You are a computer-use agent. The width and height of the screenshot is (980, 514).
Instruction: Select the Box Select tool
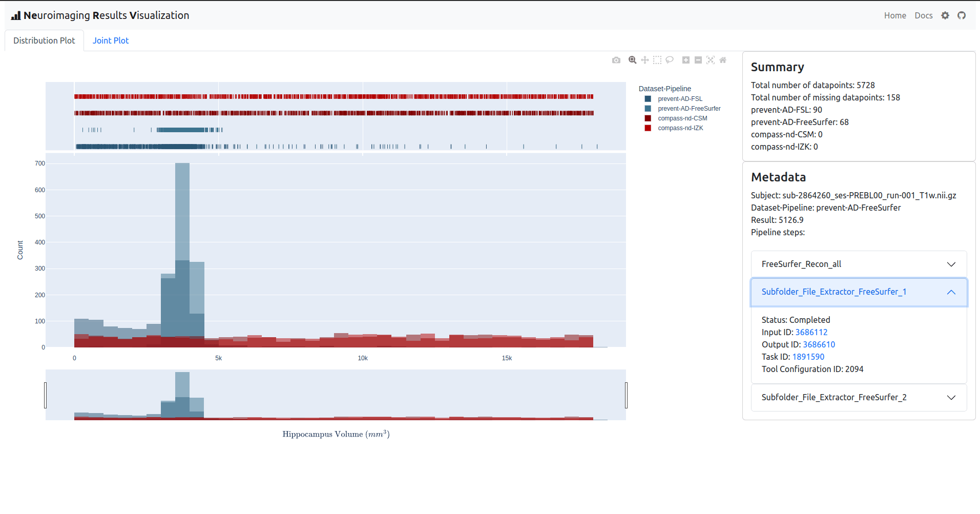pyautogui.click(x=657, y=60)
